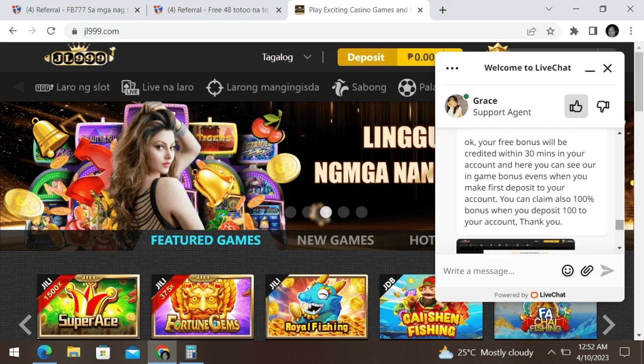Click the yellow Deposit button

coord(367,57)
